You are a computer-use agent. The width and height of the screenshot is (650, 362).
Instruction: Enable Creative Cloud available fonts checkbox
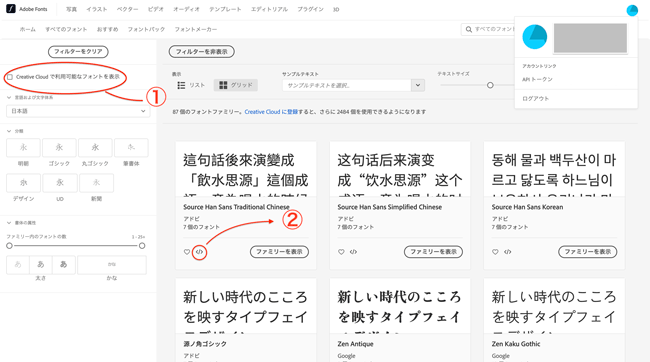pyautogui.click(x=10, y=77)
